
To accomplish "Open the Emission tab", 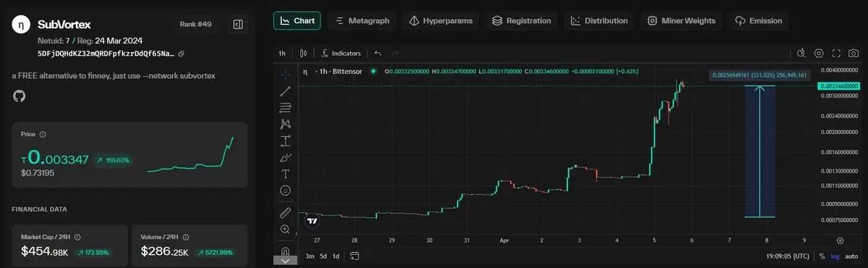I will (x=758, y=21).
